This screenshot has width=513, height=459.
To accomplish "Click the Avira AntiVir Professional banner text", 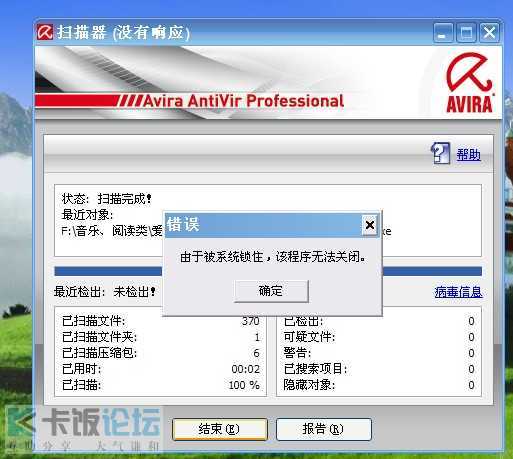I will pos(244,101).
